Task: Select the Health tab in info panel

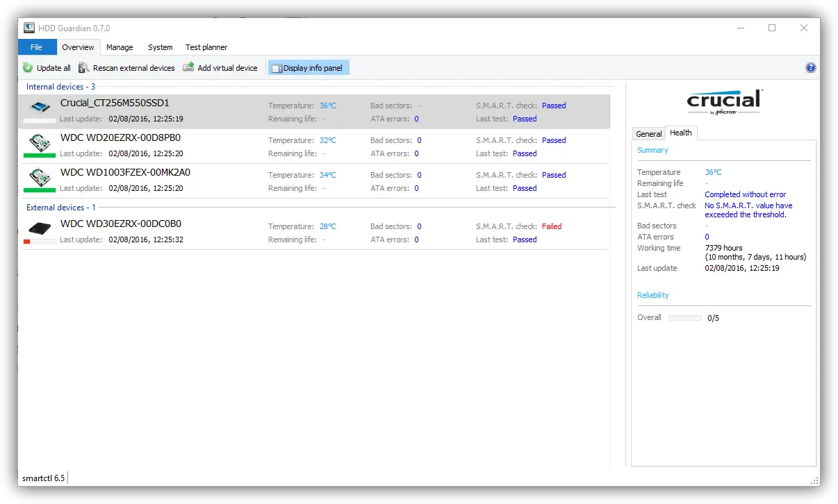Action: [x=681, y=133]
